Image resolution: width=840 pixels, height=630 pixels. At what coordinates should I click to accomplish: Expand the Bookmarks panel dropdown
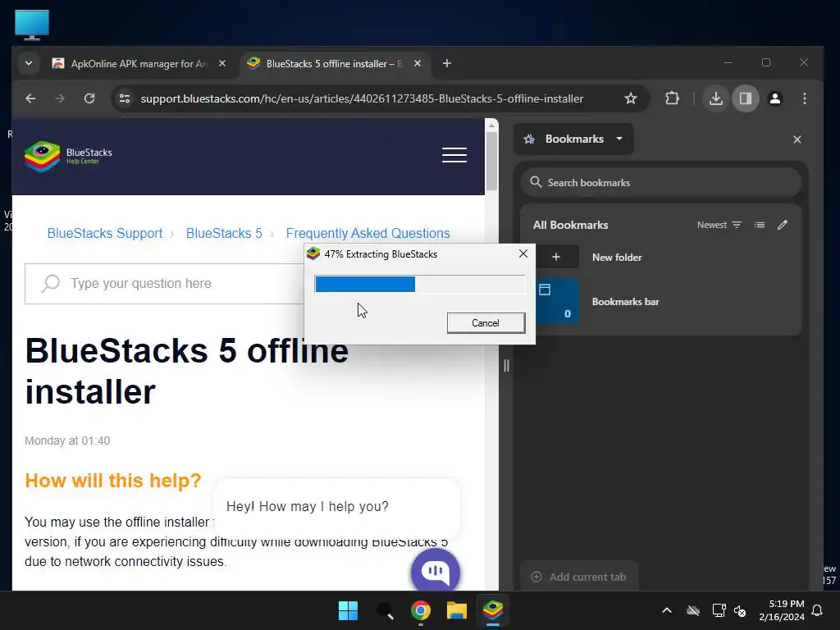click(573, 139)
